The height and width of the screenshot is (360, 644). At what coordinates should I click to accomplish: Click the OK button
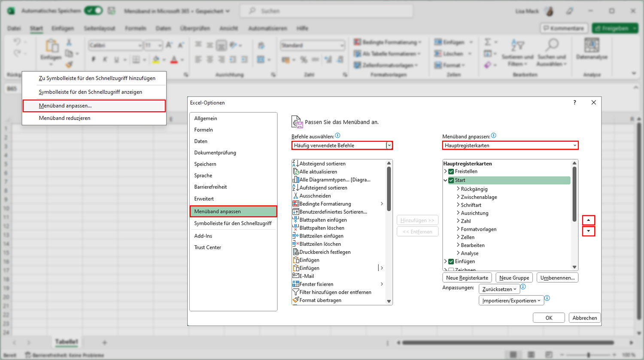[x=549, y=318]
